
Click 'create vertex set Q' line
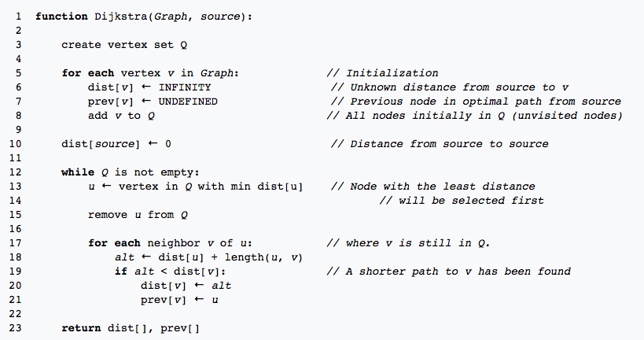124,45
